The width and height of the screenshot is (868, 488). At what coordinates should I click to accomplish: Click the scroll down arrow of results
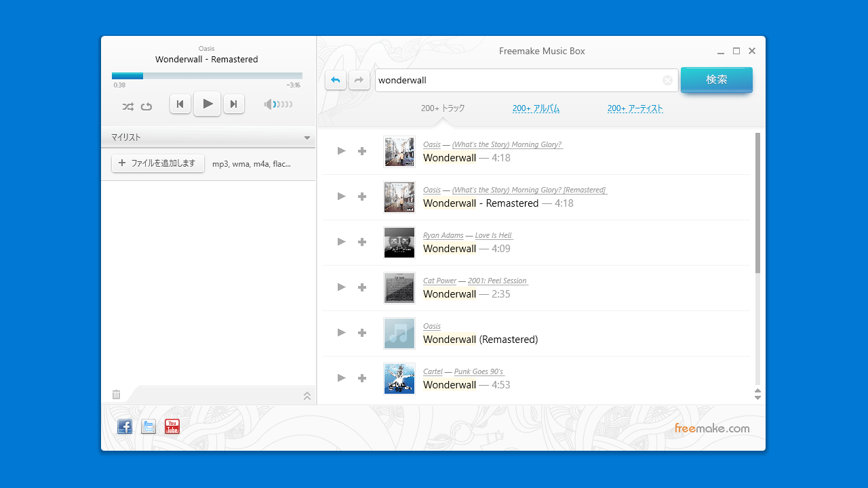click(758, 398)
